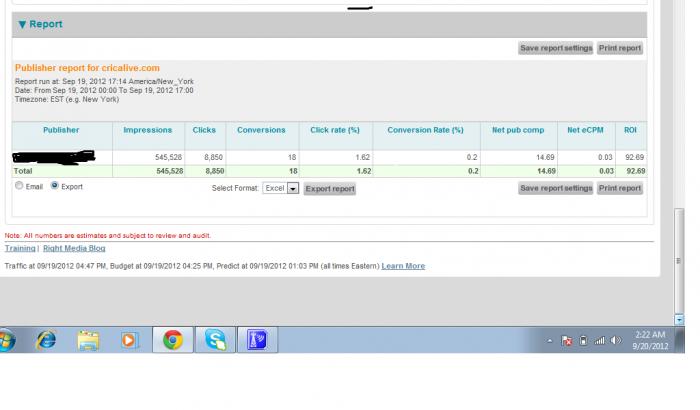Sort by Conversions column header
This screenshot has height=410, width=700.
tap(261, 130)
